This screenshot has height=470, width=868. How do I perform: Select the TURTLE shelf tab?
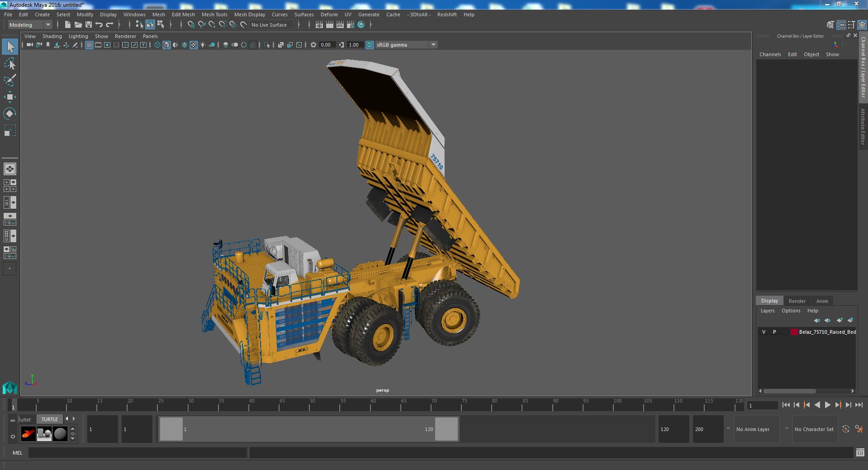tap(50, 419)
